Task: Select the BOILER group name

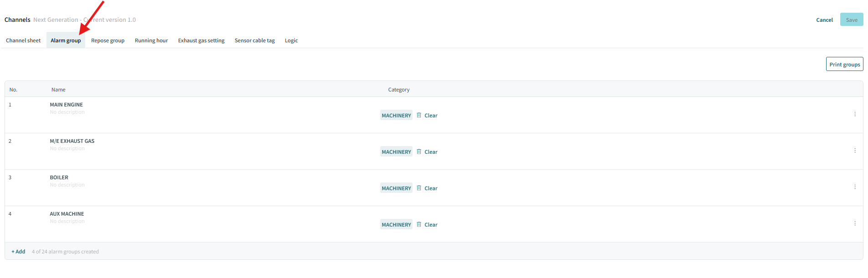Action: (x=59, y=177)
